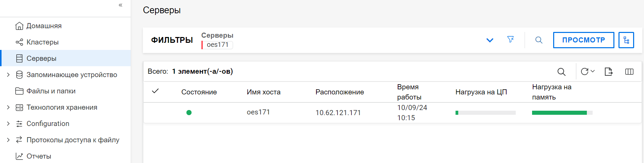644x163 pixels.
Task: Toggle the select-all checkmark in table header
Action: coord(155,91)
